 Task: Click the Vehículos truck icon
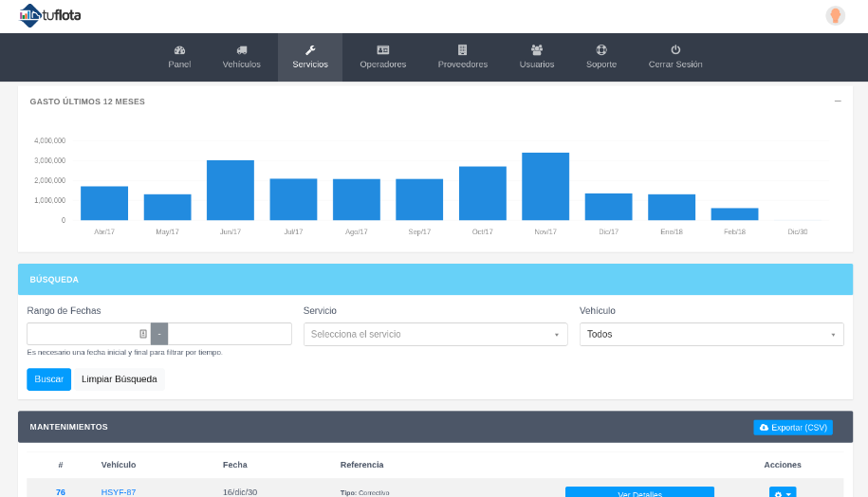[x=241, y=49]
